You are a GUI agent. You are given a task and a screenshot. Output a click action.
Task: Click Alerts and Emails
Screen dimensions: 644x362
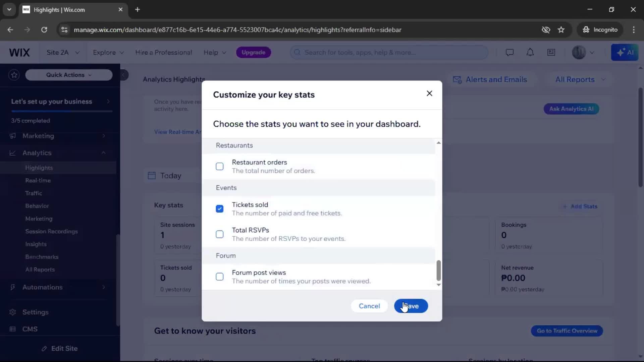click(490, 80)
